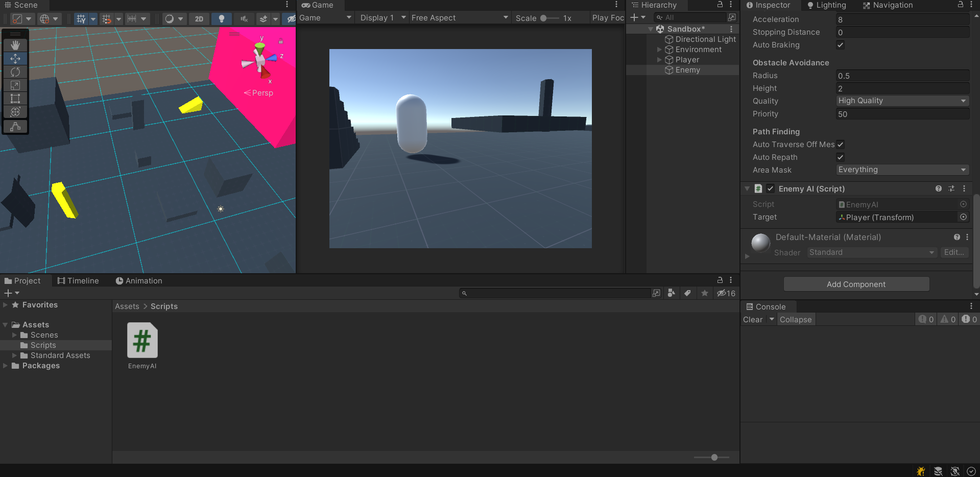The width and height of the screenshot is (980, 477).
Task: Open the Standard Assets folder
Action: tap(60, 355)
